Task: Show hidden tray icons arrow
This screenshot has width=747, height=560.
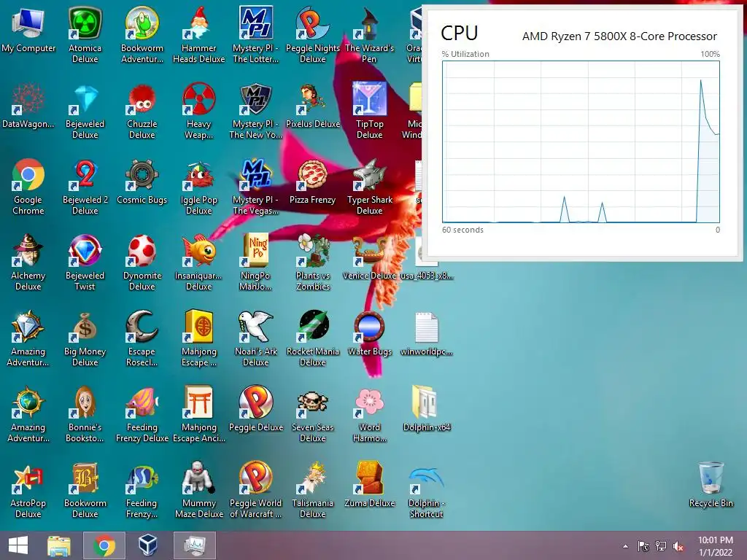Action: (x=625, y=546)
